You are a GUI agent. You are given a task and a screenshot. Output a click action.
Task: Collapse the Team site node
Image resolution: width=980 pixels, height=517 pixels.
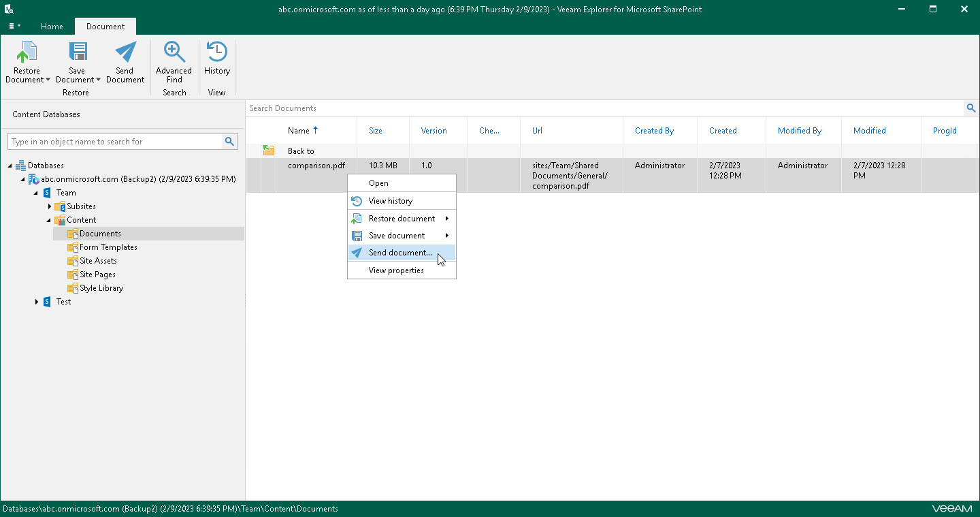(x=36, y=193)
